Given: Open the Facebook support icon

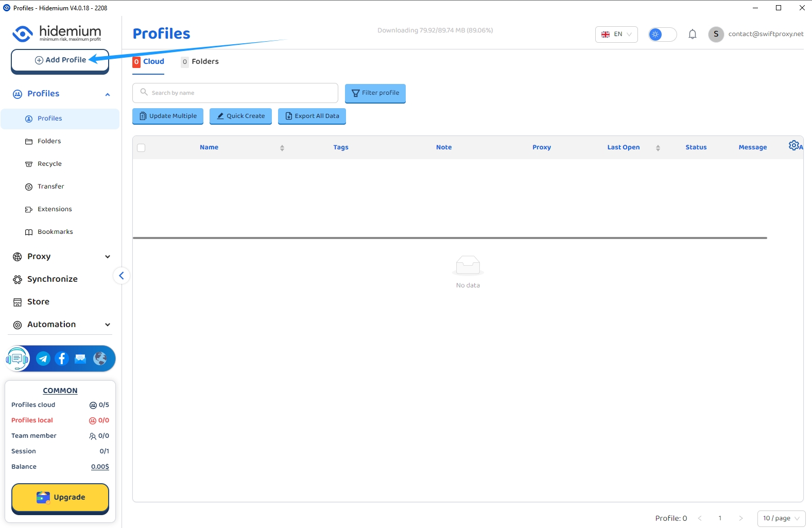Looking at the screenshot, I should pos(62,359).
